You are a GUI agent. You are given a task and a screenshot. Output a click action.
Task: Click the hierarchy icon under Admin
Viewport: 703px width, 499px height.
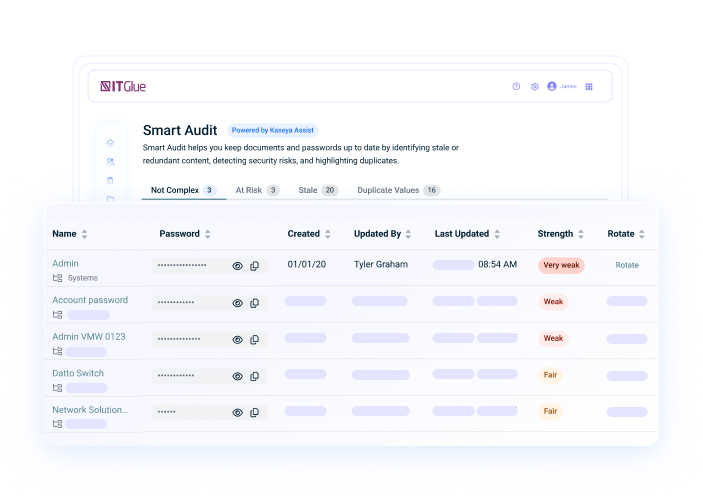[x=57, y=278]
